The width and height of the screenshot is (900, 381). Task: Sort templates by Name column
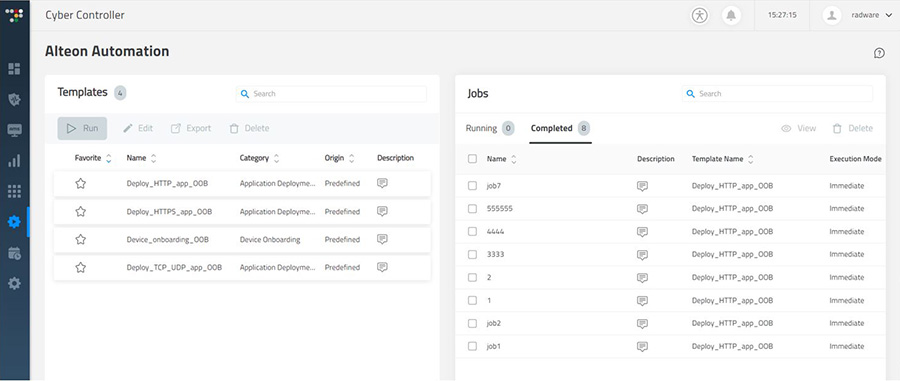[153, 158]
